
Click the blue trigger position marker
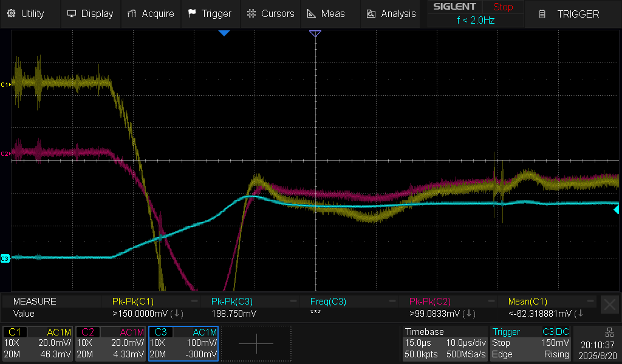[x=224, y=33]
